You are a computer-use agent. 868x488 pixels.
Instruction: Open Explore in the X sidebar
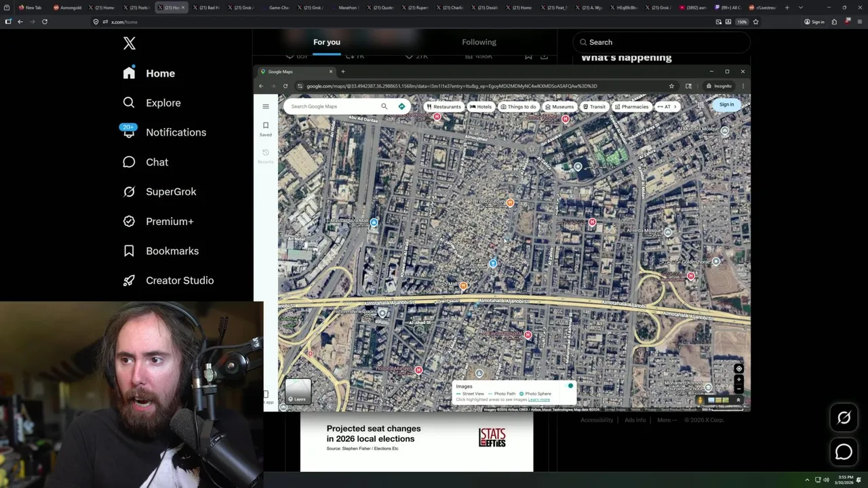pos(151,103)
